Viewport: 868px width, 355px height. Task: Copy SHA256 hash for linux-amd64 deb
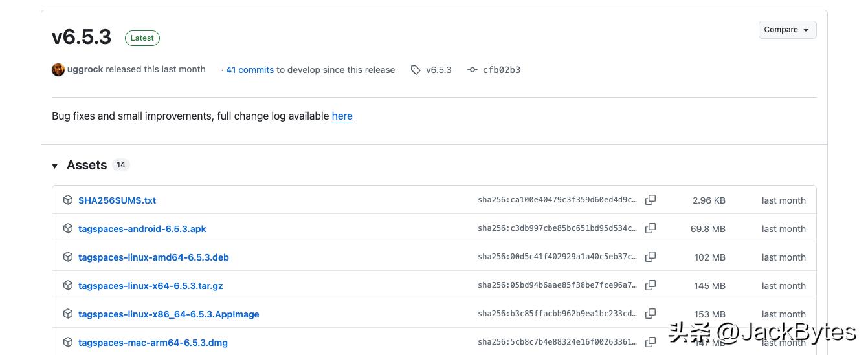(x=651, y=257)
